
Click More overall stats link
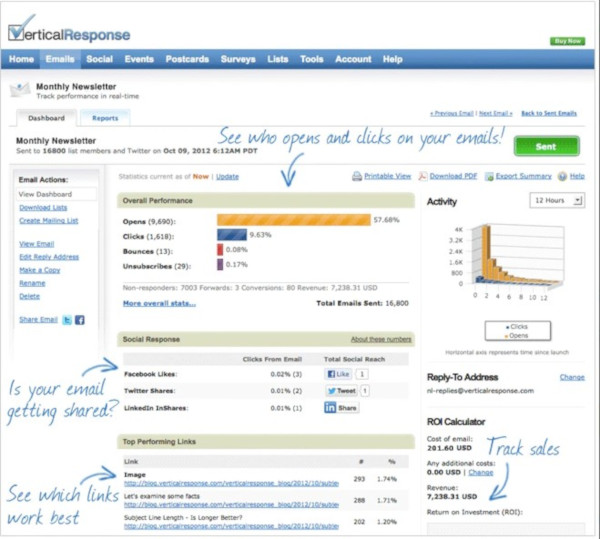(159, 302)
